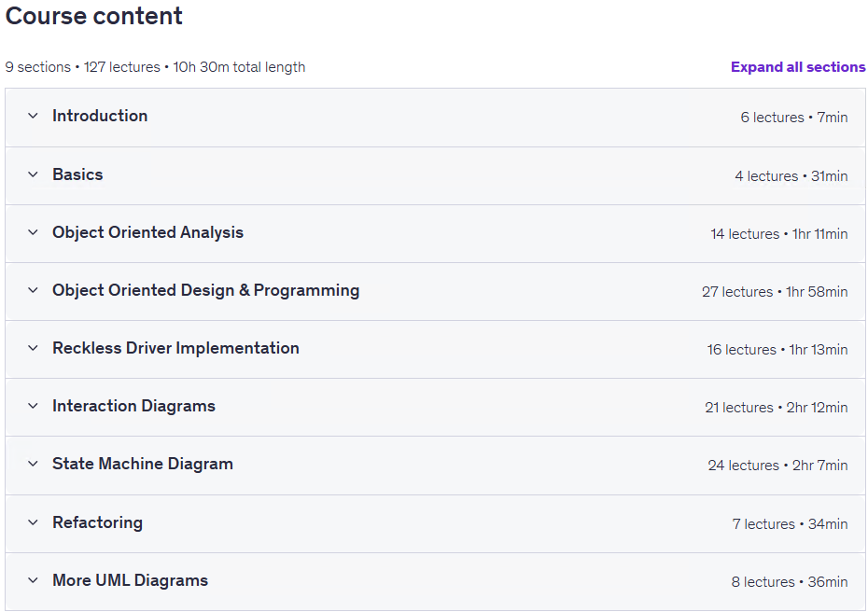Screen dimensions: 868x612
Task: Click the Object Oriented Analysis title
Action: tap(147, 232)
